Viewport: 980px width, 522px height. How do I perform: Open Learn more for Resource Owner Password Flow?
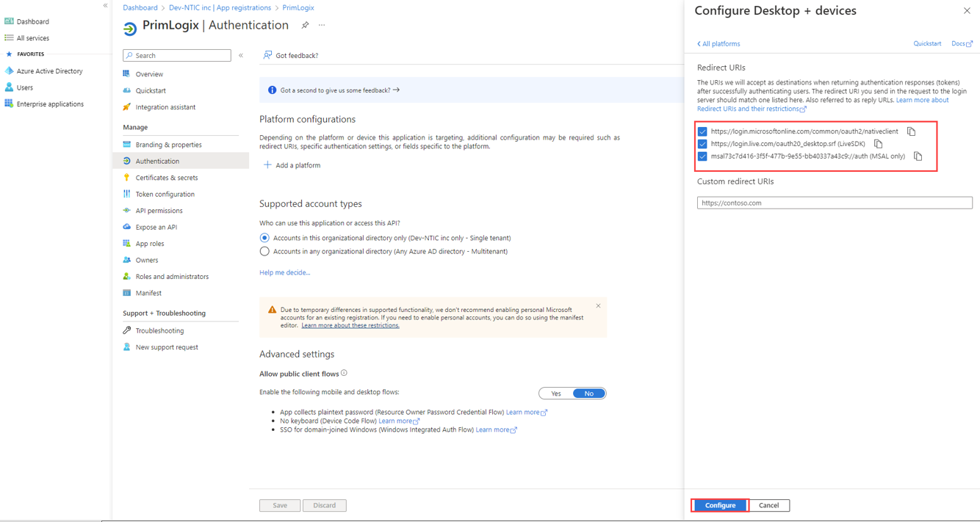pyautogui.click(x=526, y=413)
